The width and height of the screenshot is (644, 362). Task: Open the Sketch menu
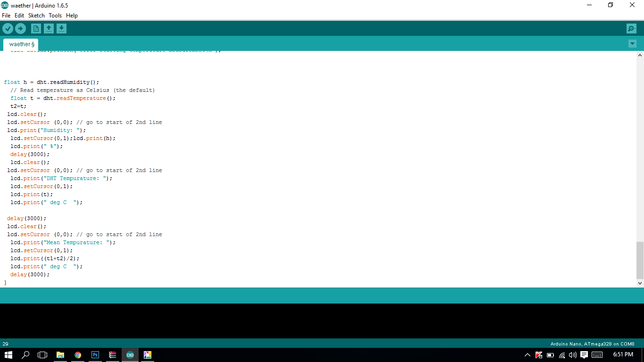point(36,16)
